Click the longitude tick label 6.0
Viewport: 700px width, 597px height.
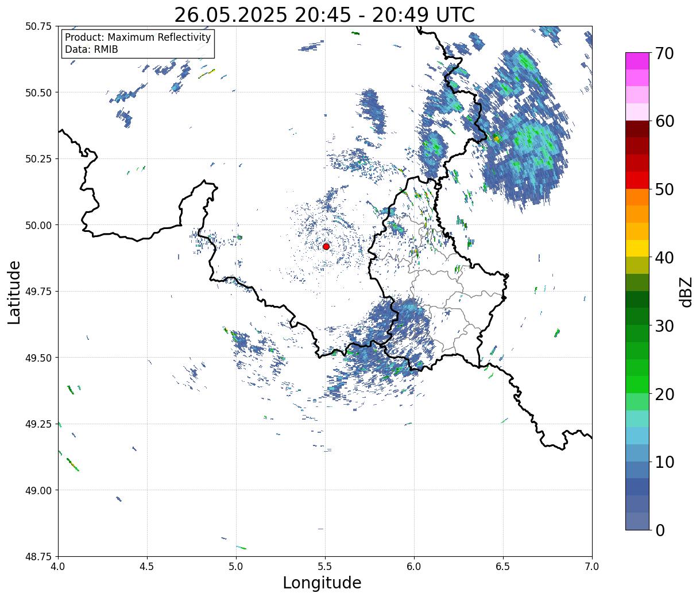point(414,566)
